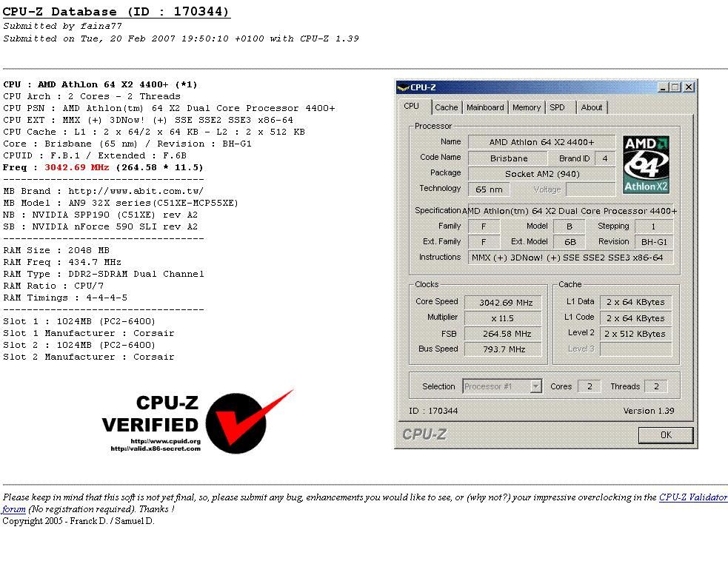The height and width of the screenshot is (561, 728).
Task: Click the SB NVIDIA nForce 590 SLI line
Action: pos(100,226)
